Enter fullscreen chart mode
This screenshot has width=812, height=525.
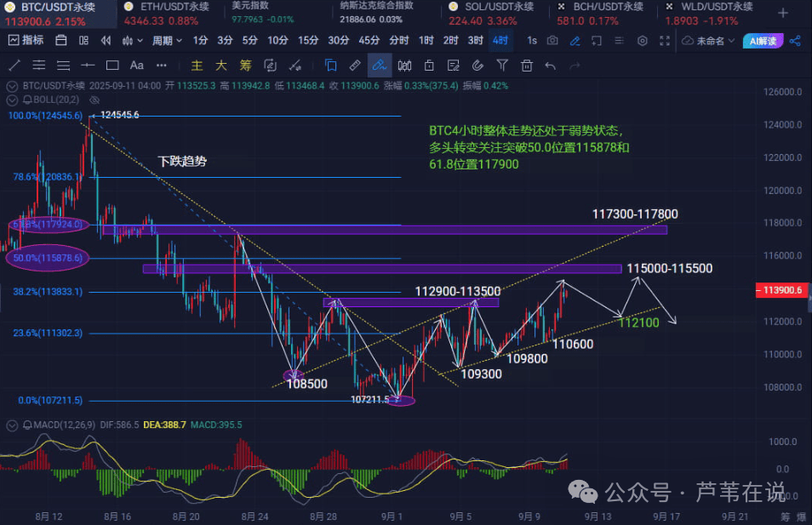664,40
